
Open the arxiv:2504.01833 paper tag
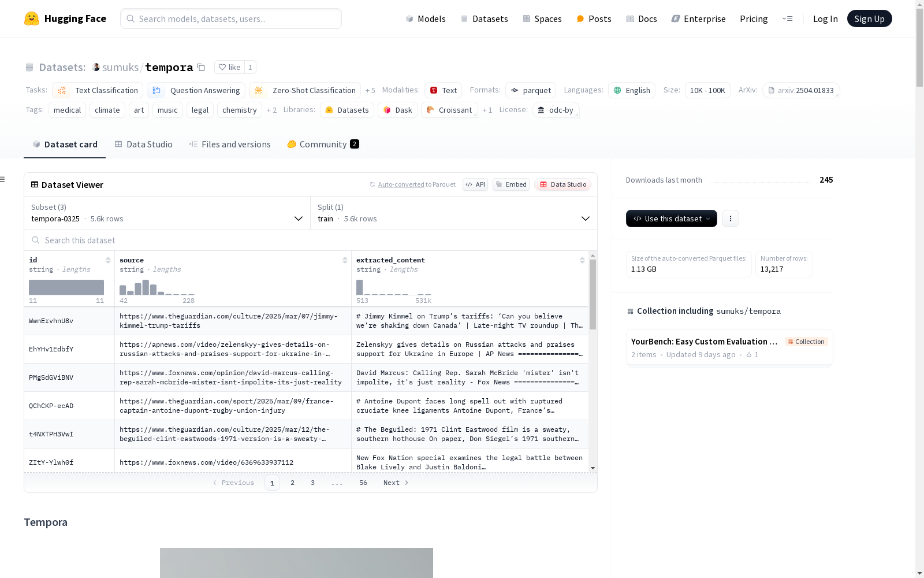801,90
